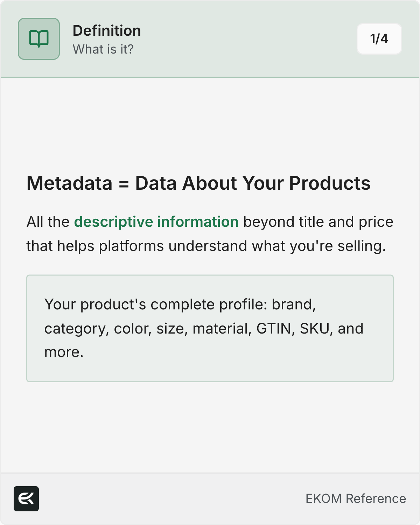The width and height of the screenshot is (420, 525).
Task: Click the word "more." ending the box
Action: pos(64,352)
